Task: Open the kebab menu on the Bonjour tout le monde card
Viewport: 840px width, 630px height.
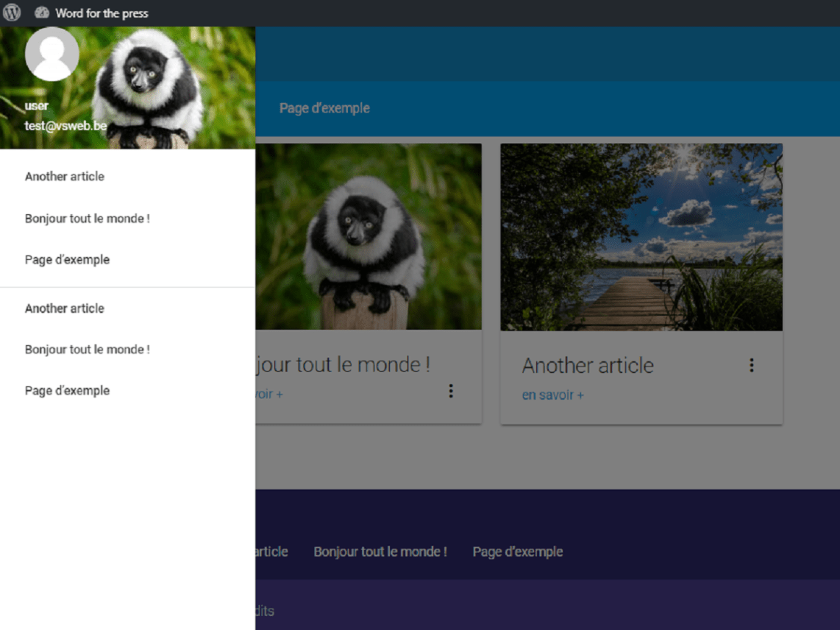Action: (x=451, y=391)
